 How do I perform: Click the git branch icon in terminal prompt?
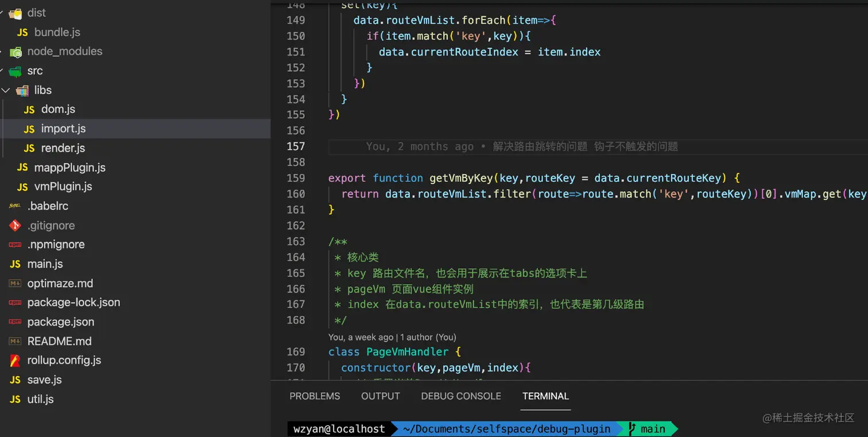(x=632, y=428)
